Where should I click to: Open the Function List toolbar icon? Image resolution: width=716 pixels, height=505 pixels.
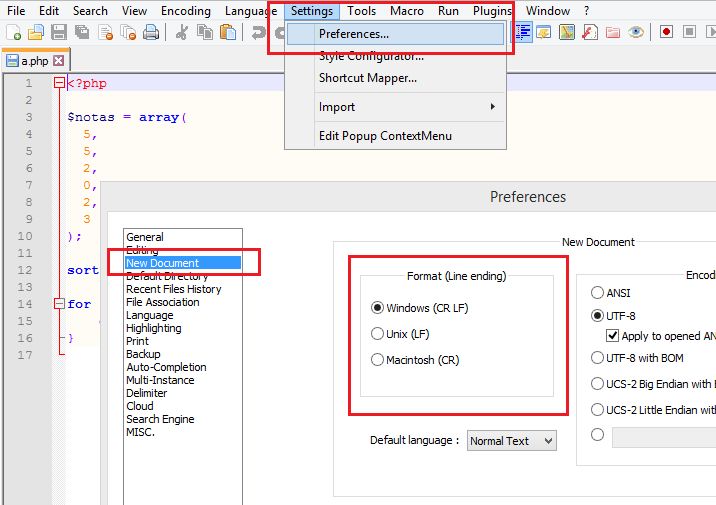pos(590,32)
